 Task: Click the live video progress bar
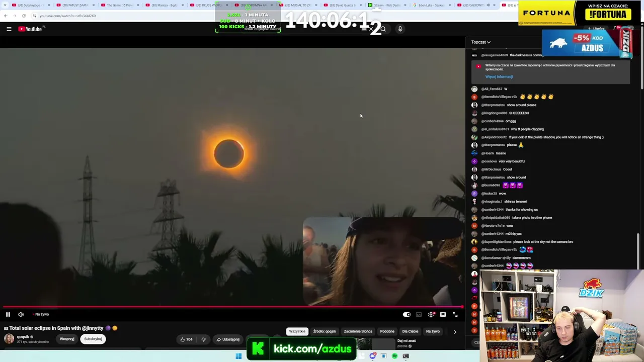tap(232, 306)
